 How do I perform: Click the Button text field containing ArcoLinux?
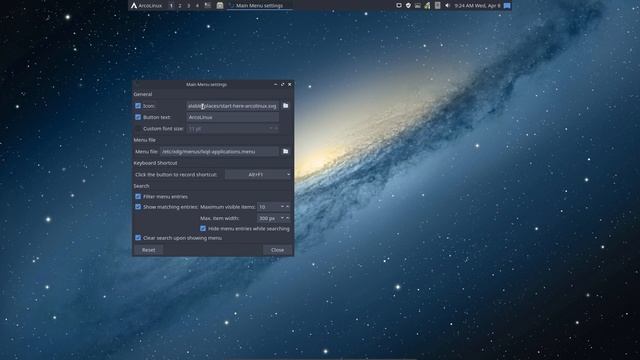(x=233, y=117)
